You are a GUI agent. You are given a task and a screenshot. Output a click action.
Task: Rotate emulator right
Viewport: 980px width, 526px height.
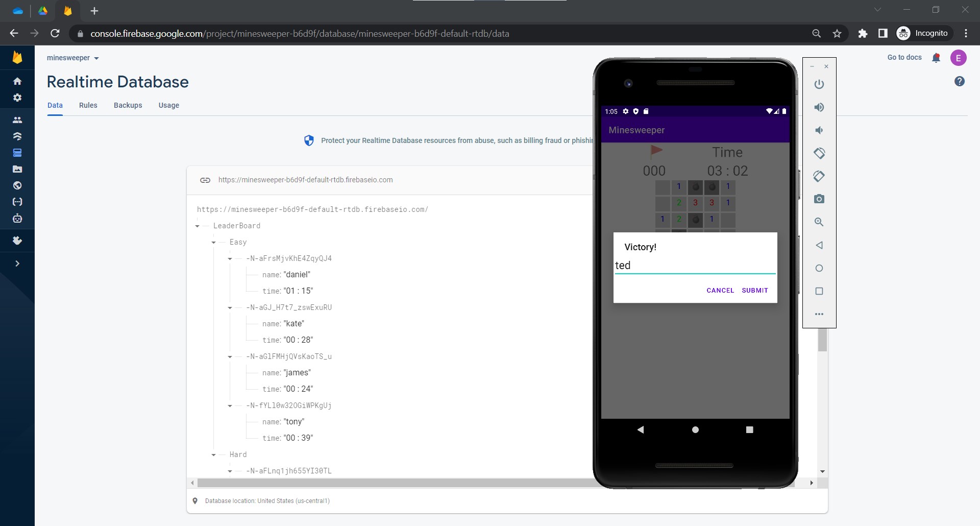click(x=819, y=176)
